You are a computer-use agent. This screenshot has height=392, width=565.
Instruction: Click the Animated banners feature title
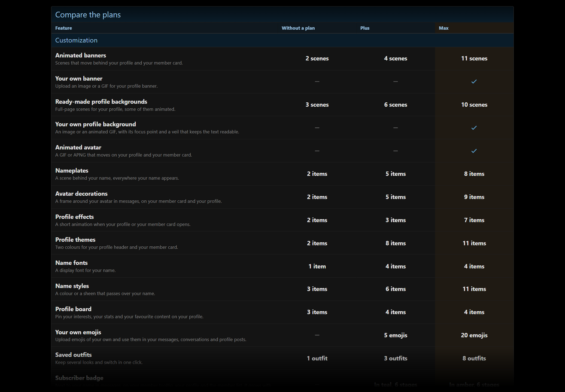(x=81, y=55)
